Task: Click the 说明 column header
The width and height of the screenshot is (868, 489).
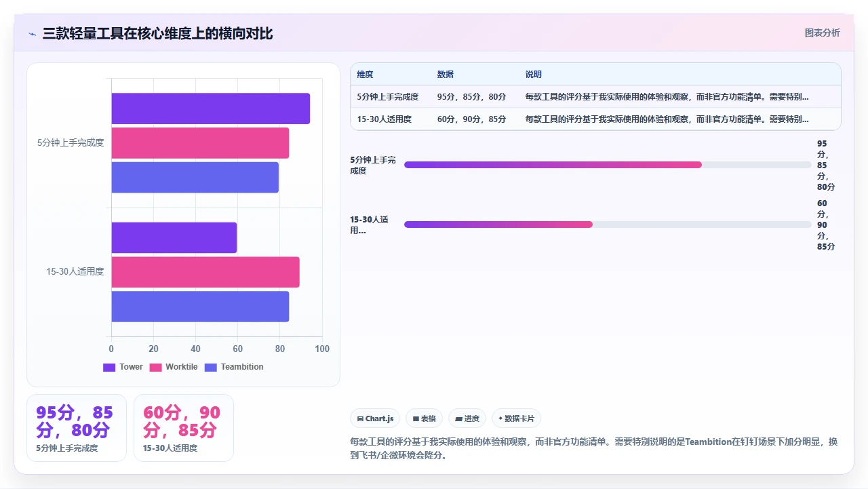Action: [x=533, y=75]
